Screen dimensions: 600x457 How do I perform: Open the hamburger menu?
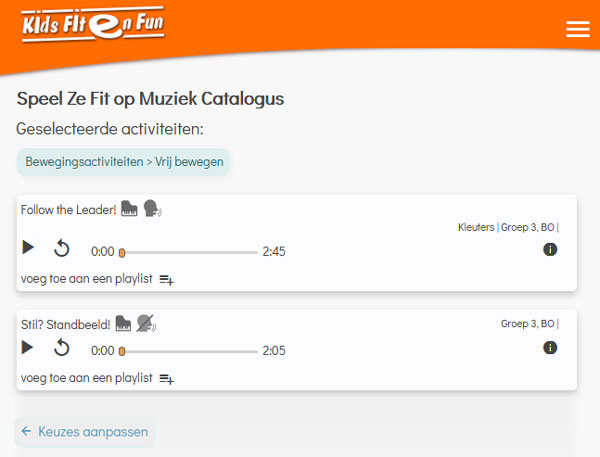point(578,29)
